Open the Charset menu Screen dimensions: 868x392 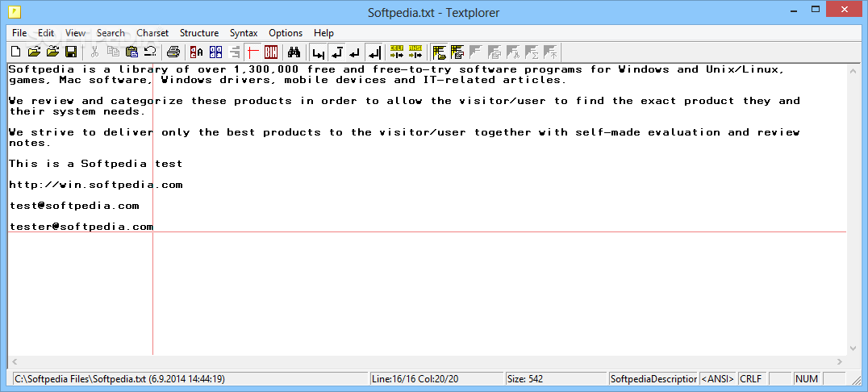coord(152,32)
